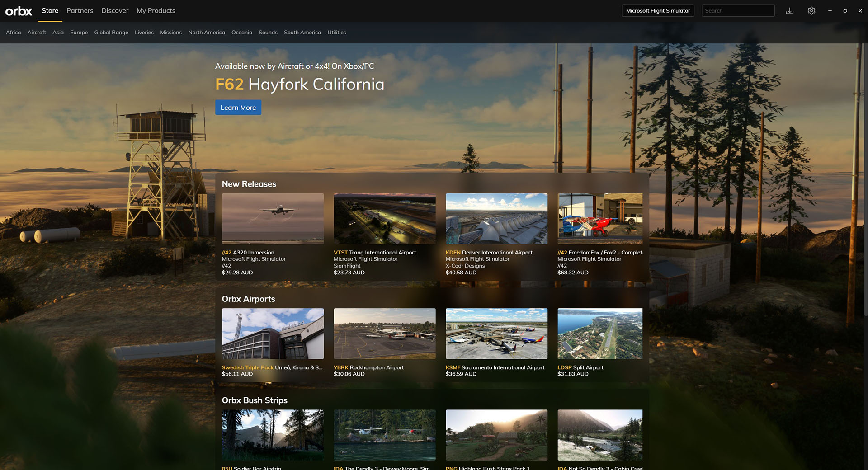
Task: Browse the North America category
Action: 207,33
